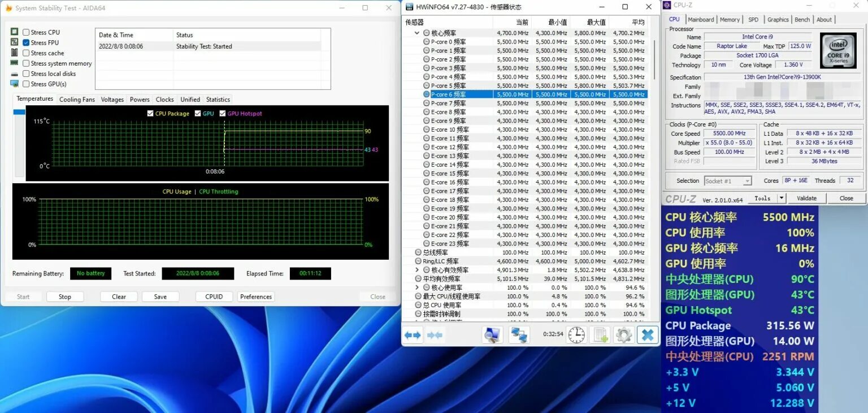Click the percent icon beside Stress FPU
The image size is (868, 413).
click(15, 42)
